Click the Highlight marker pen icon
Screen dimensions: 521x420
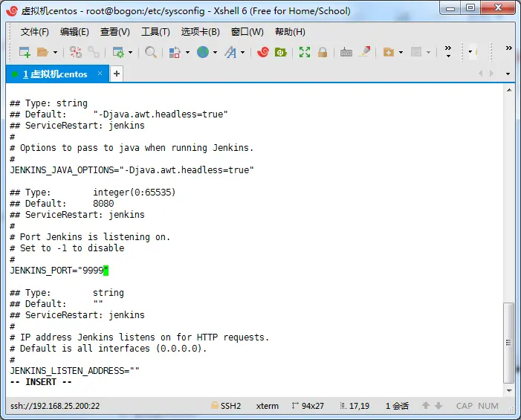pyautogui.click(x=364, y=52)
